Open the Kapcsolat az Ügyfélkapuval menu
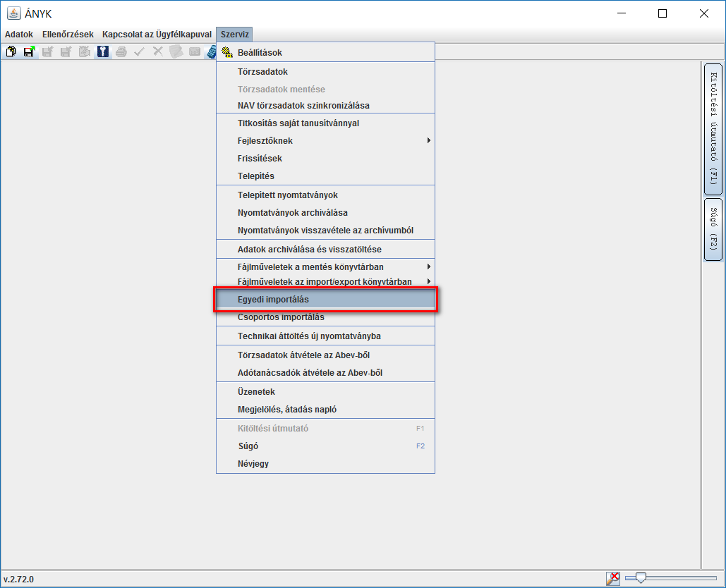Screen dimensions: 726x588 click(157, 35)
